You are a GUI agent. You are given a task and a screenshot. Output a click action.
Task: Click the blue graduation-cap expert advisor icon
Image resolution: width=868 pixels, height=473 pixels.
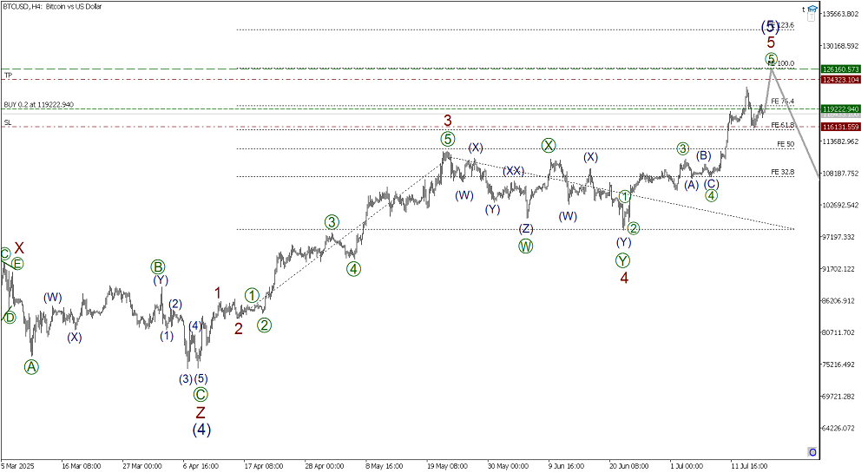(812, 9)
